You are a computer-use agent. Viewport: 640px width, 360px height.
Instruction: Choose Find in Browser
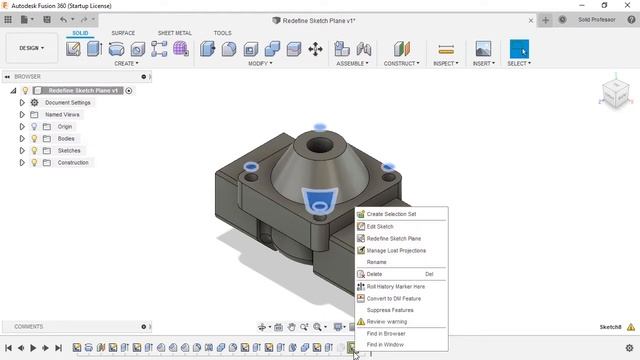click(401, 333)
